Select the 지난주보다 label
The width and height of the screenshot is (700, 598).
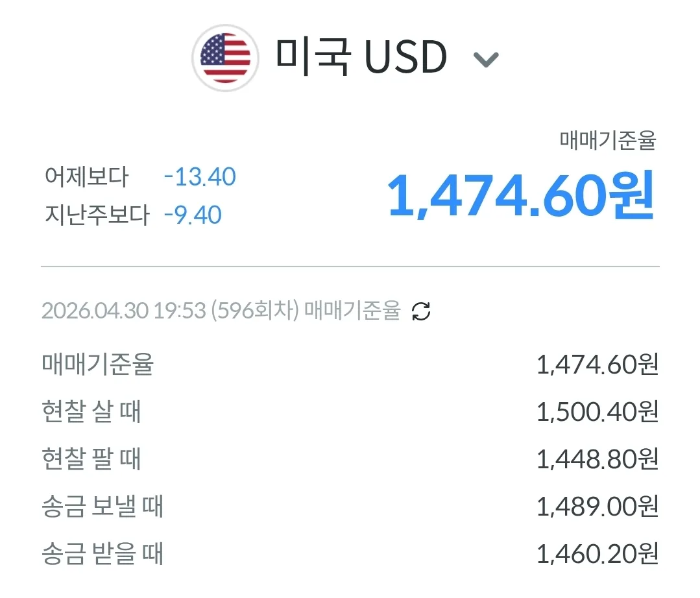[x=97, y=215]
